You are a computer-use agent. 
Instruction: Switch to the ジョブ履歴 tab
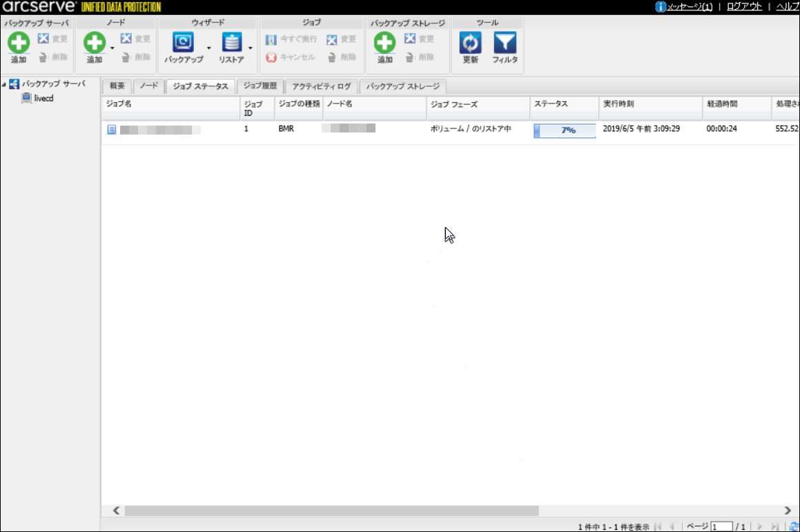point(260,86)
